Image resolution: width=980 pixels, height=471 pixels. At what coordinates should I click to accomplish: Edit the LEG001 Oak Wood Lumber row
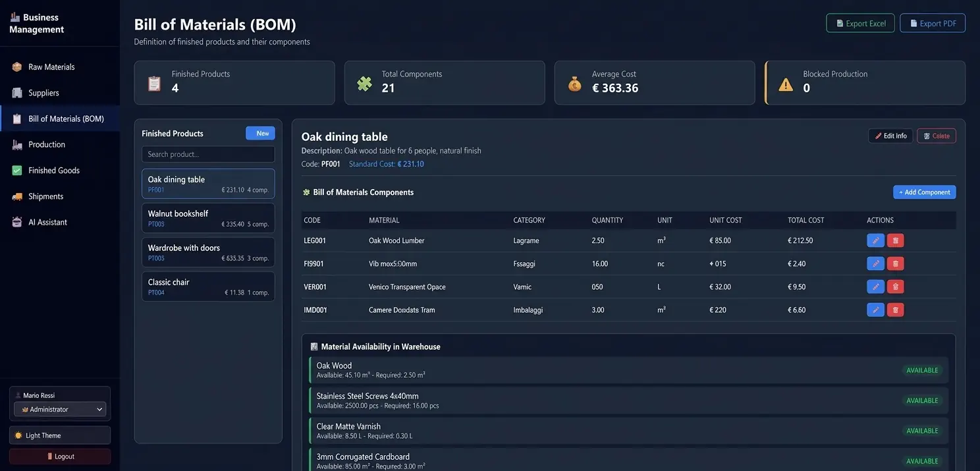(875, 240)
